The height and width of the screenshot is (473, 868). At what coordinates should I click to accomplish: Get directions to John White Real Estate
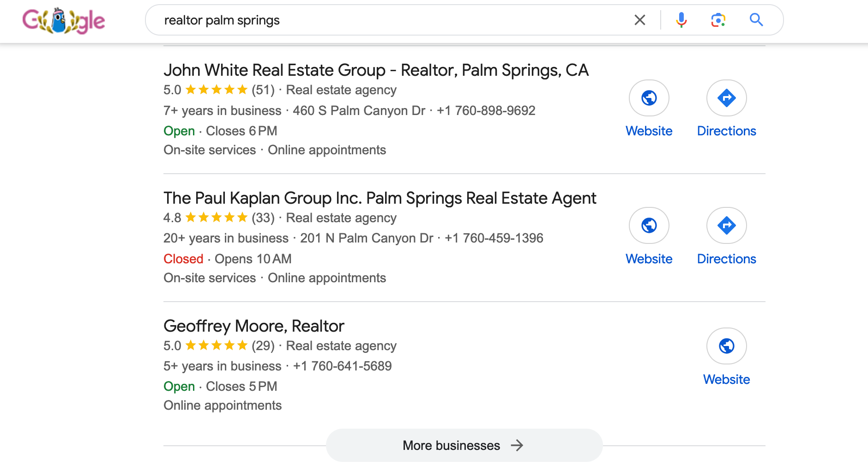[726, 98]
